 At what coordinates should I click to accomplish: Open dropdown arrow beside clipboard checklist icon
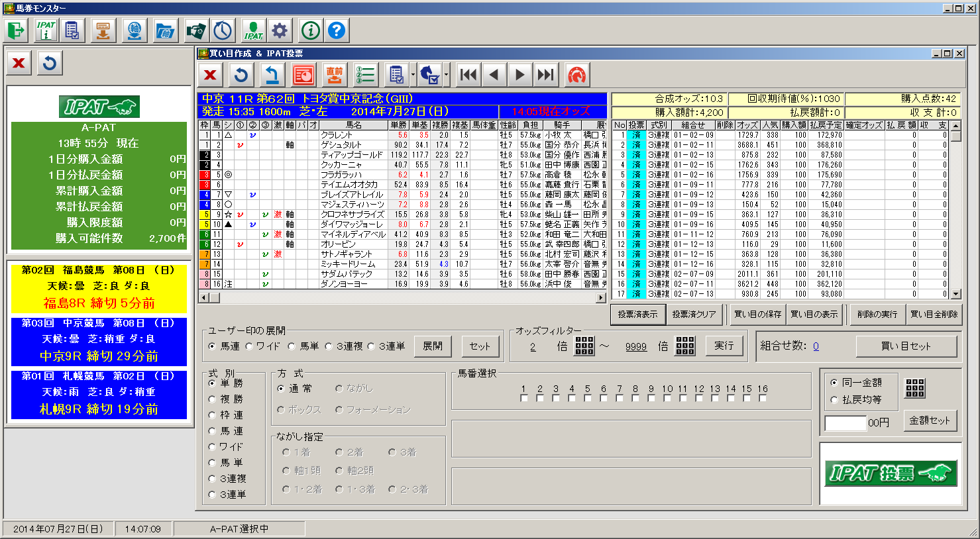(413, 75)
